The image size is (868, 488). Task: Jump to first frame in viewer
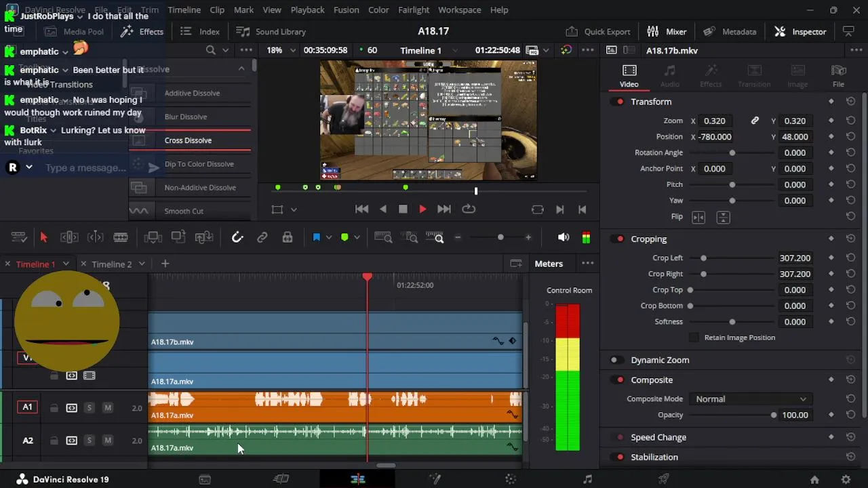pos(362,209)
